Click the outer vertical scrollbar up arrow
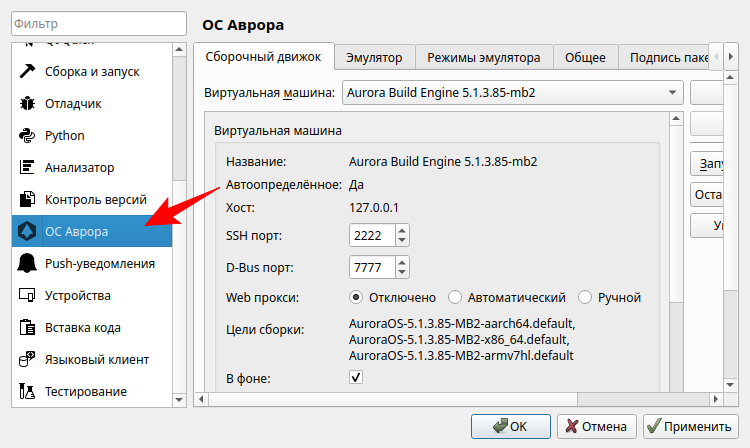Image resolution: width=750 pixels, height=448 pixels. click(730, 77)
